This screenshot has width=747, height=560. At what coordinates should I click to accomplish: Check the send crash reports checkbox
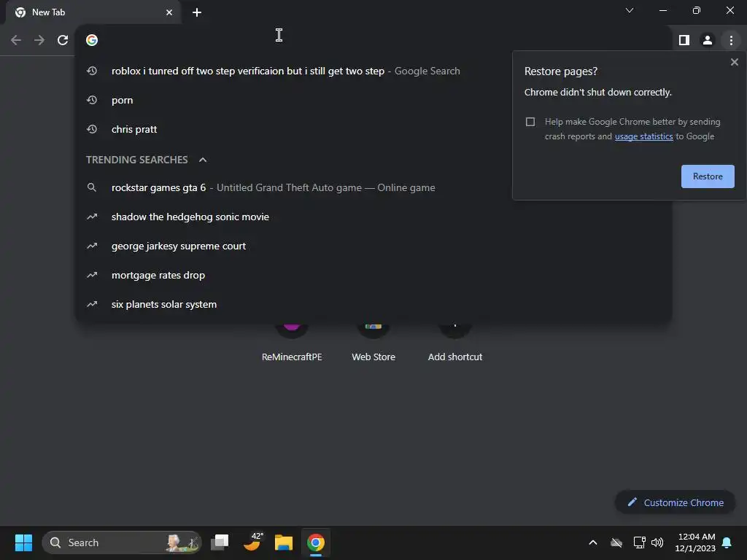pyautogui.click(x=530, y=122)
